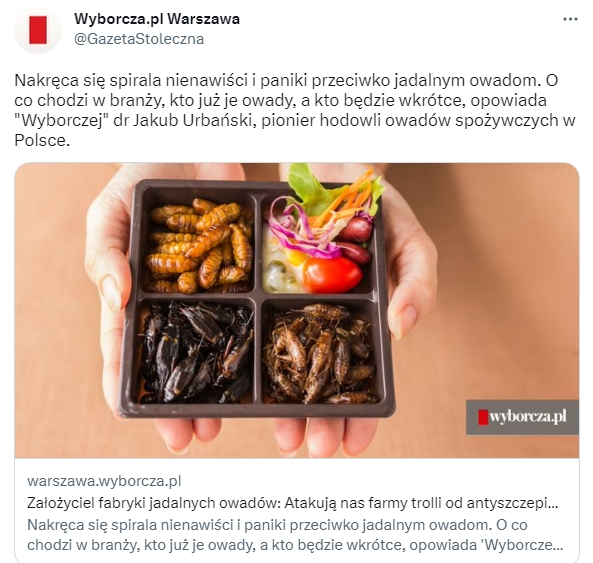Click the red square in wyborcza.pl watermark
The image size is (593, 563).
click(483, 417)
